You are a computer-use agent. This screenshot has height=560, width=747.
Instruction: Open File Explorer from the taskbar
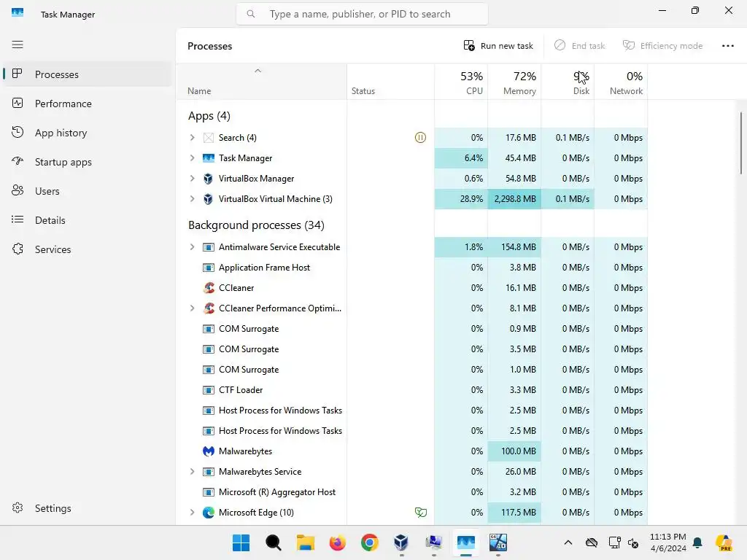[306, 542]
